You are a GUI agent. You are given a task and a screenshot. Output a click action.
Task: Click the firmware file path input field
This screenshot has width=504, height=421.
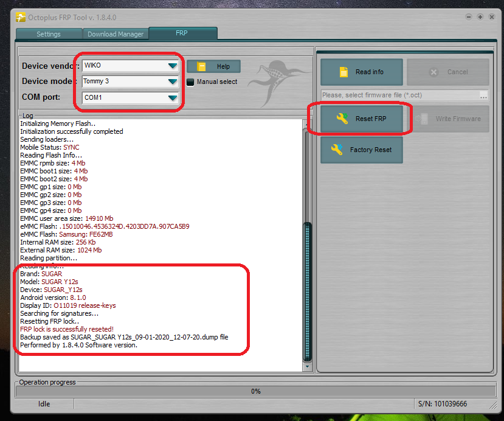(x=400, y=95)
